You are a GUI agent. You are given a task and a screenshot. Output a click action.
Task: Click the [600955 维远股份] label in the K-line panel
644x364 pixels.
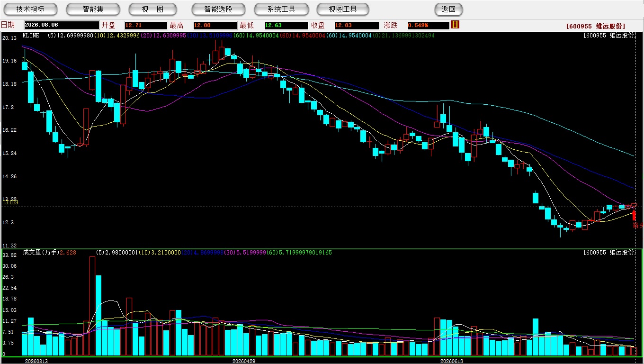tap(609, 36)
